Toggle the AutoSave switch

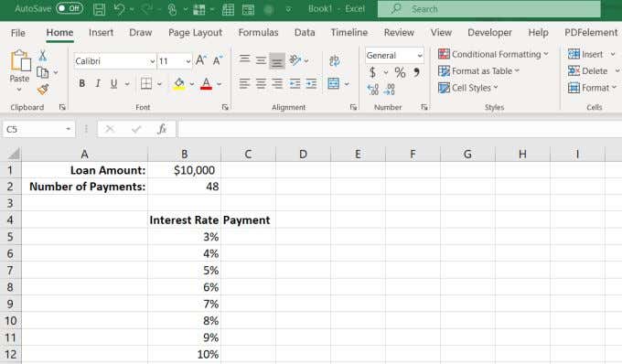coord(70,8)
